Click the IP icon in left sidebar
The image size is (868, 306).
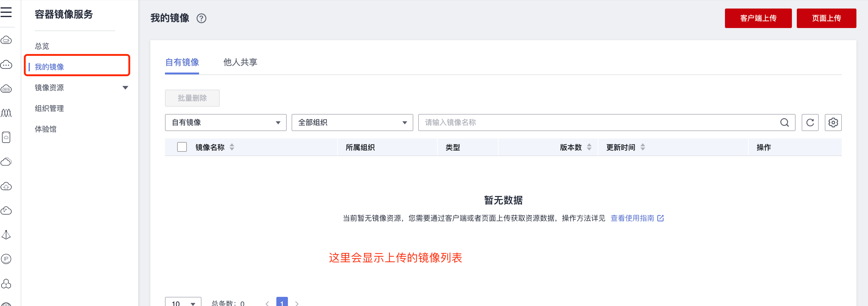coord(6,259)
